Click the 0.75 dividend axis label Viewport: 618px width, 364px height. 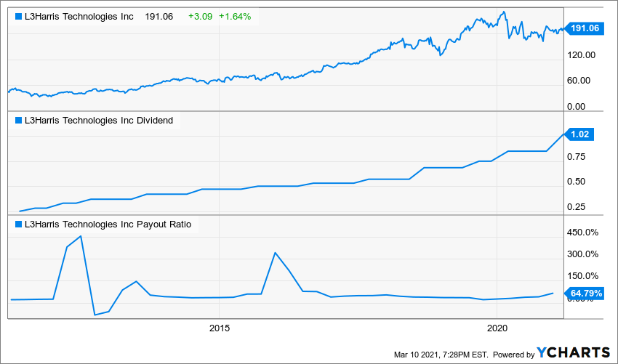[x=577, y=157]
